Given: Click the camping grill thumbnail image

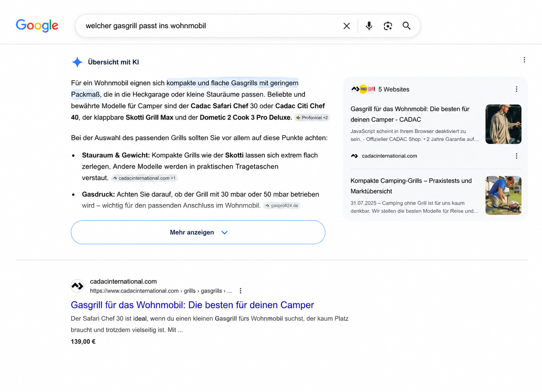Looking at the screenshot, I should [503, 195].
